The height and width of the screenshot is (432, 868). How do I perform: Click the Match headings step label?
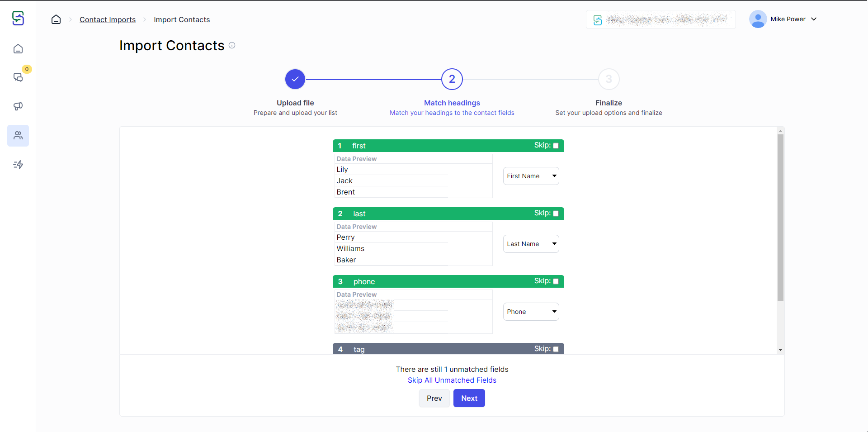pyautogui.click(x=452, y=103)
